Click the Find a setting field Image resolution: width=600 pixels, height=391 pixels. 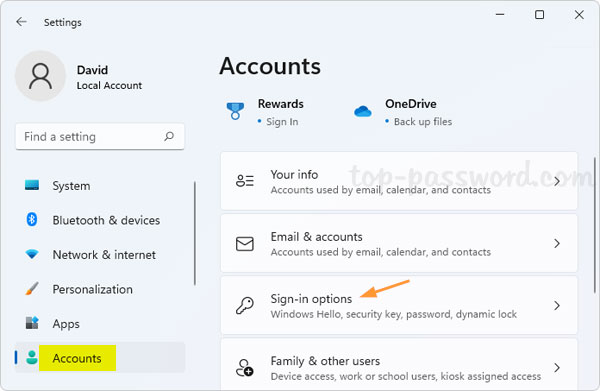(100, 137)
